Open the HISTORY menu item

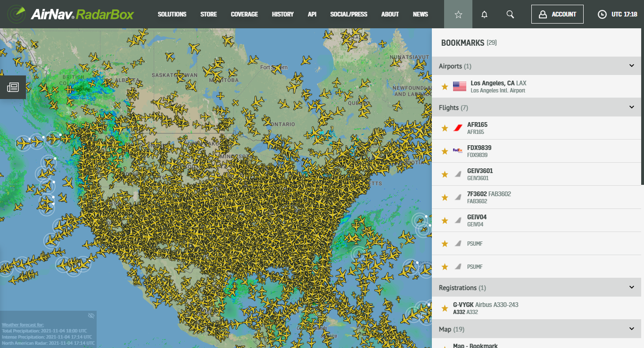tap(283, 14)
